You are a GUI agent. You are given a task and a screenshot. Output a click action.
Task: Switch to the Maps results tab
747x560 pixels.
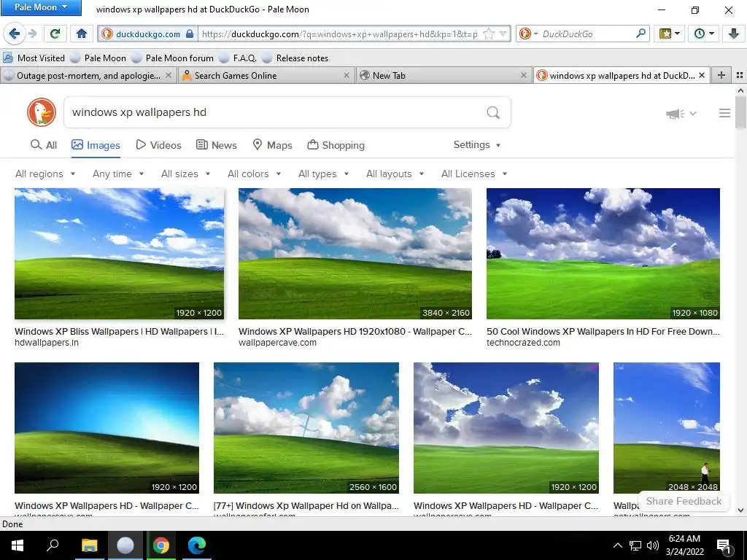tap(272, 145)
